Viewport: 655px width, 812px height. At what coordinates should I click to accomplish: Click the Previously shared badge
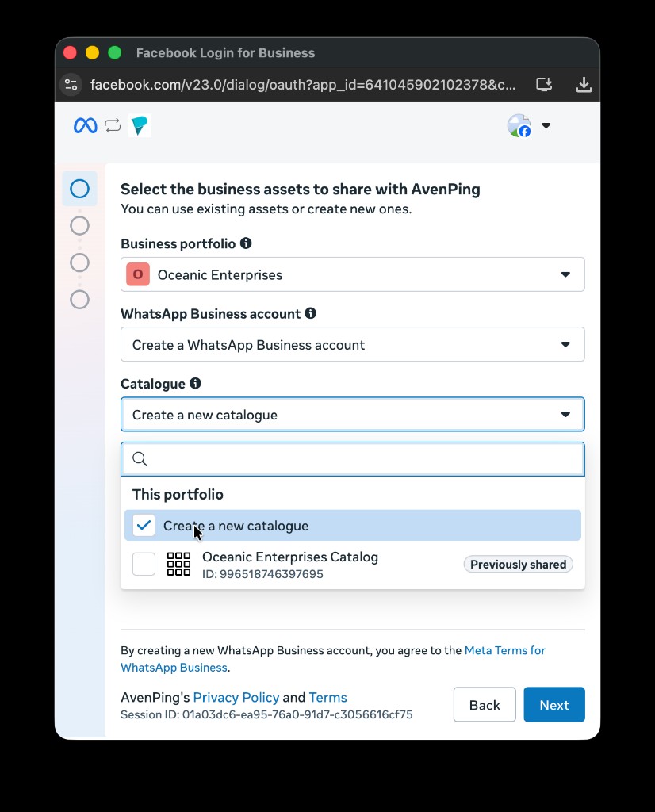pos(519,565)
